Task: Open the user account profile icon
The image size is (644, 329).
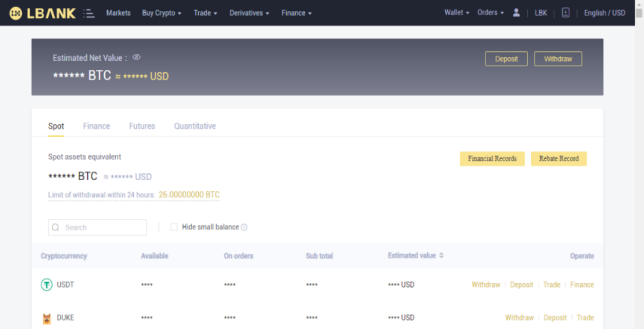Action: tap(516, 13)
